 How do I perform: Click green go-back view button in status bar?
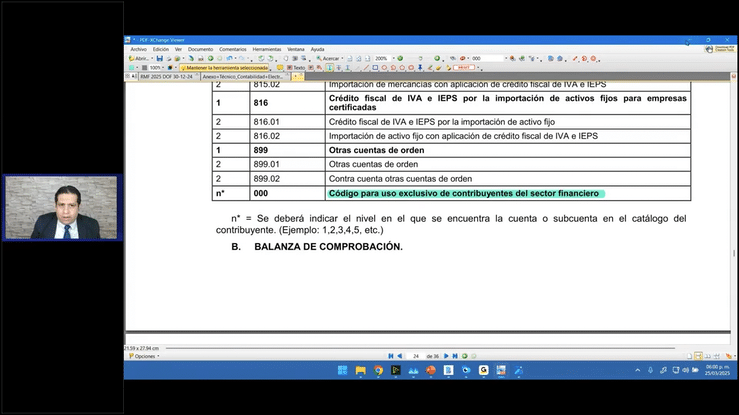[x=465, y=356]
